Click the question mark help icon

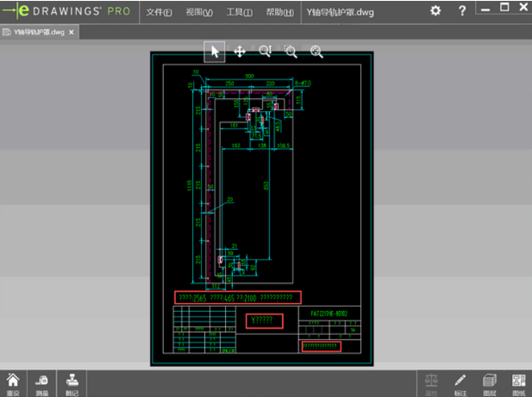coord(462,11)
